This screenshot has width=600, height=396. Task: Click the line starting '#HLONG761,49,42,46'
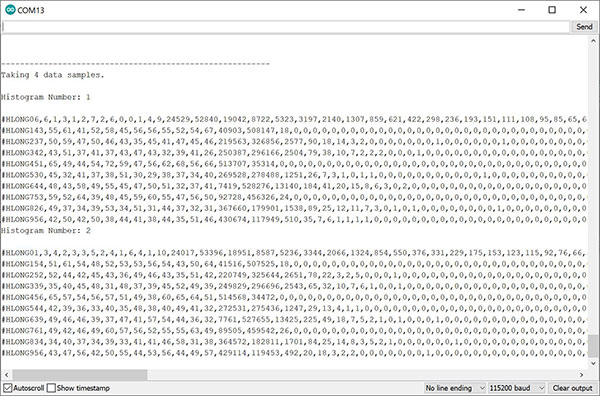click(x=294, y=331)
